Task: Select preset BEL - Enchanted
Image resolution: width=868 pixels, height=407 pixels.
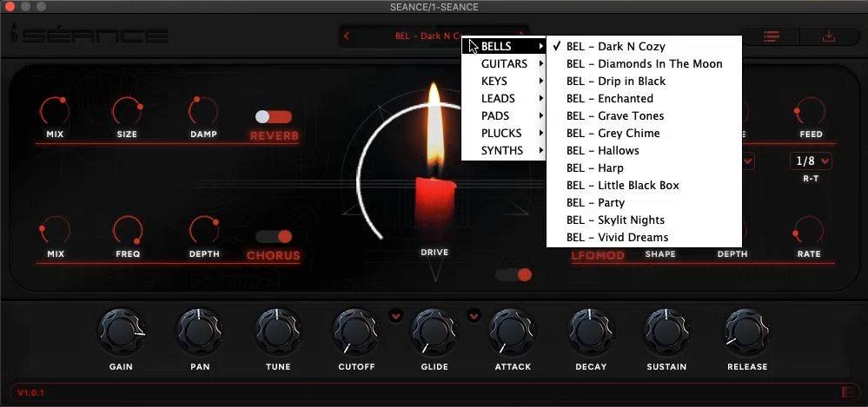Action: (x=644, y=98)
